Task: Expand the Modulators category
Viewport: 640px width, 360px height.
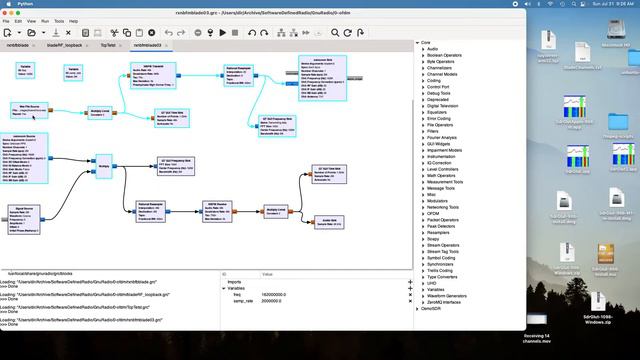Action: click(423, 201)
